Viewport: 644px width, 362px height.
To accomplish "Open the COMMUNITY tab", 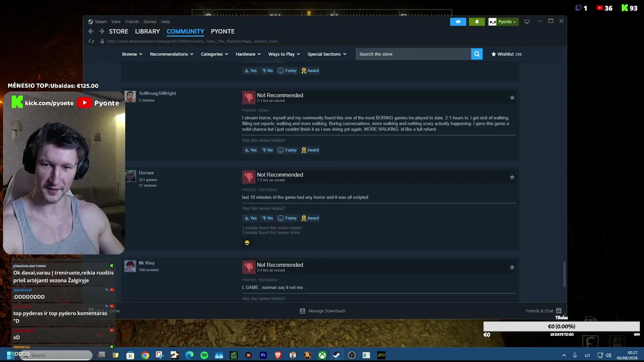I will tap(185, 31).
